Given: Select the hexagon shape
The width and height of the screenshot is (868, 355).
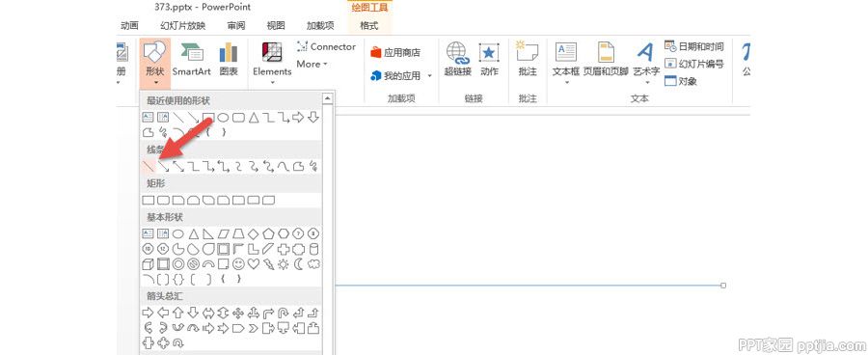Looking at the screenshot, I should (284, 233).
